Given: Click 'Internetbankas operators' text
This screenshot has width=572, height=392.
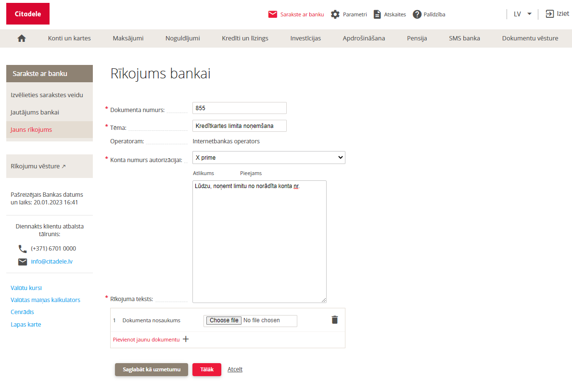Looking at the screenshot, I should coord(226,141).
